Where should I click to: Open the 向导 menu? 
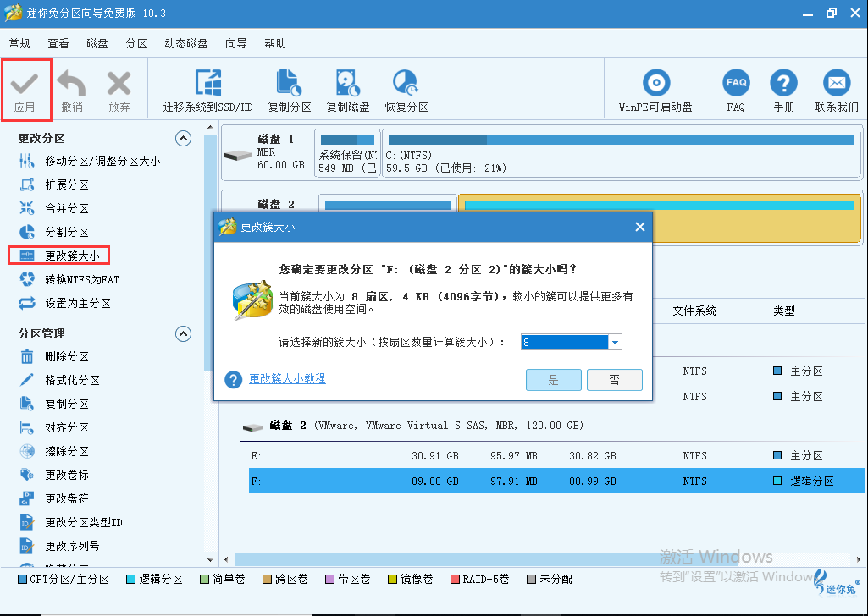point(236,43)
